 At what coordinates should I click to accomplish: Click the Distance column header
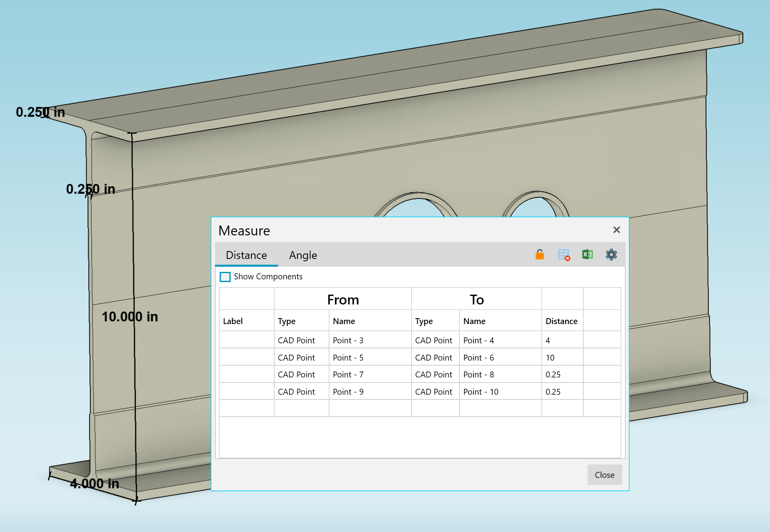coord(562,321)
